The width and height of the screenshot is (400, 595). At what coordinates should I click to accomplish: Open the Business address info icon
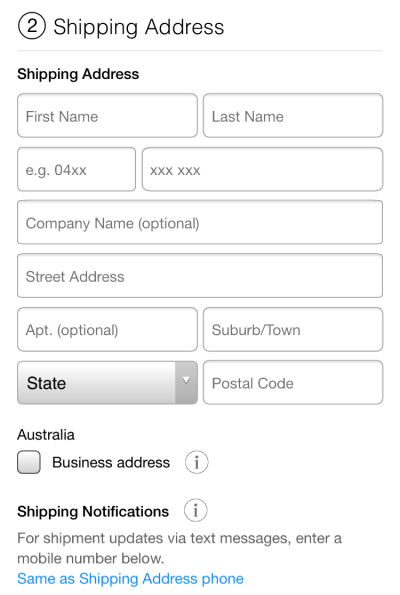click(x=196, y=462)
